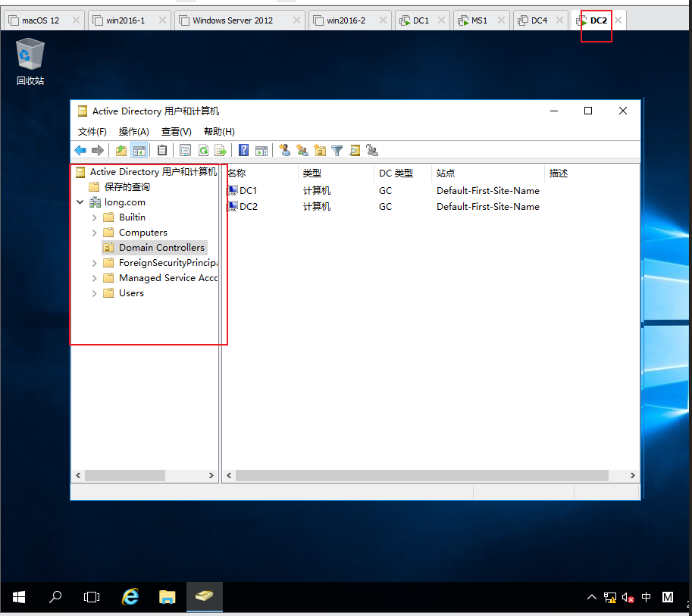Viewport: 692px width, 616px height.
Task: Toggle the show/hide console tree icon
Action: [139, 151]
